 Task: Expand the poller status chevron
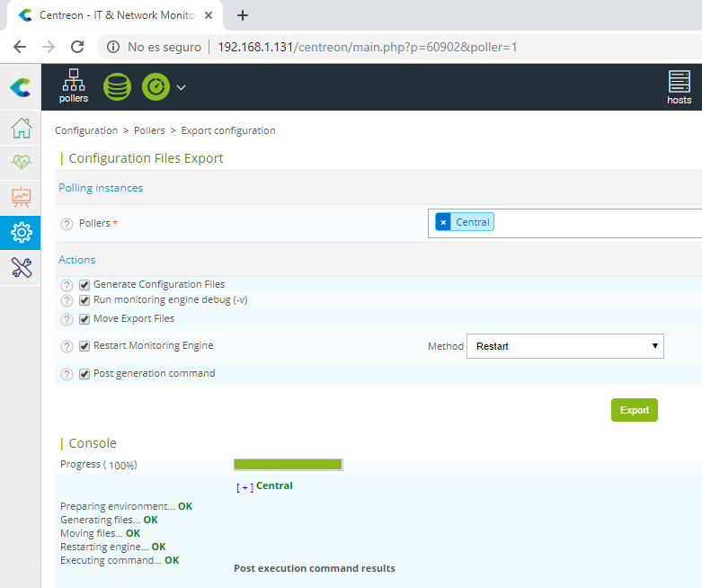181,88
